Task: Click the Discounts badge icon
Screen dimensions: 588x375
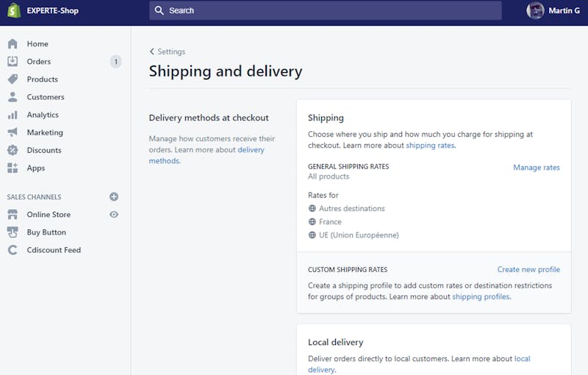Action: (12, 150)
